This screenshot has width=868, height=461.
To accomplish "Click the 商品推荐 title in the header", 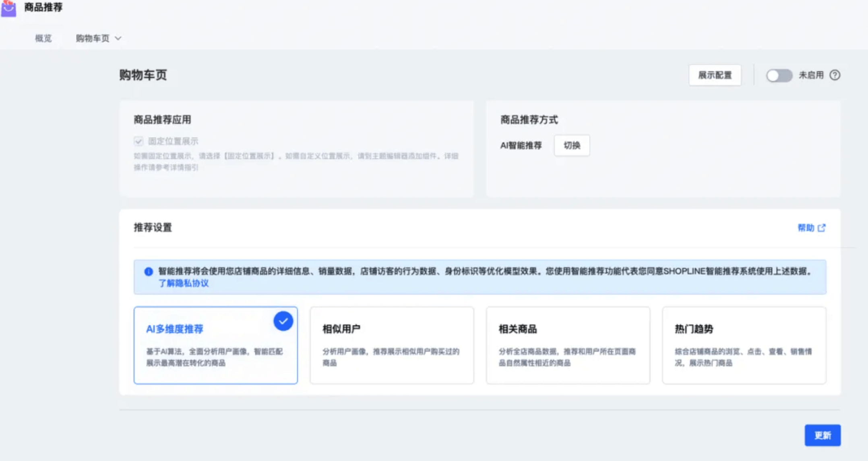I will [x=43, y=7].
